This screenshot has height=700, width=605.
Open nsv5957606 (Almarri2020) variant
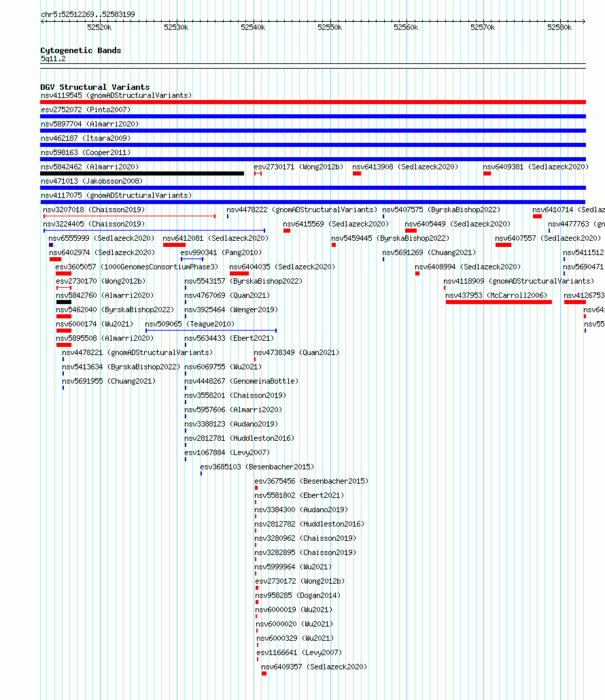(233, 410)
